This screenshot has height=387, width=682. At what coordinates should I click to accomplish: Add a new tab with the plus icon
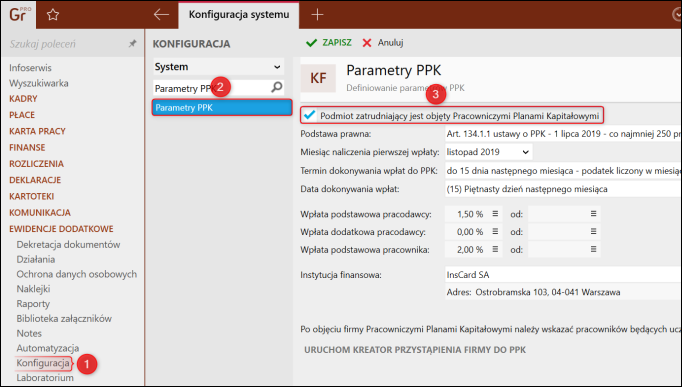(x=318, y=15)
